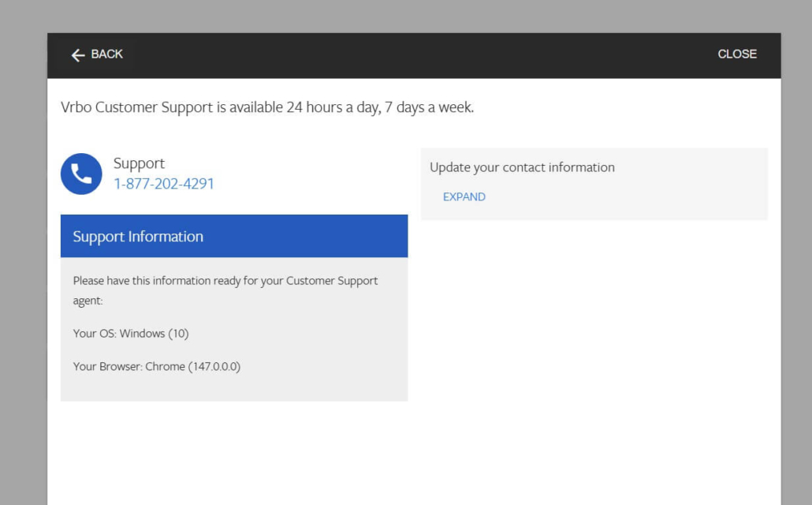Click the "Your Browser: Chrome (147.0.0.0)" line
This screenshot has height=505, width=812.
coord(157,367)
